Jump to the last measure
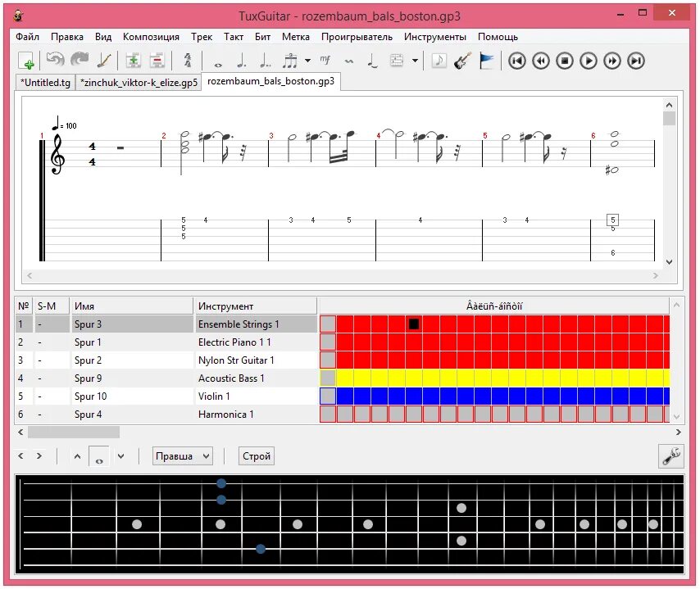The height and width of the screenshot is (589, 700). pos(636,61)
